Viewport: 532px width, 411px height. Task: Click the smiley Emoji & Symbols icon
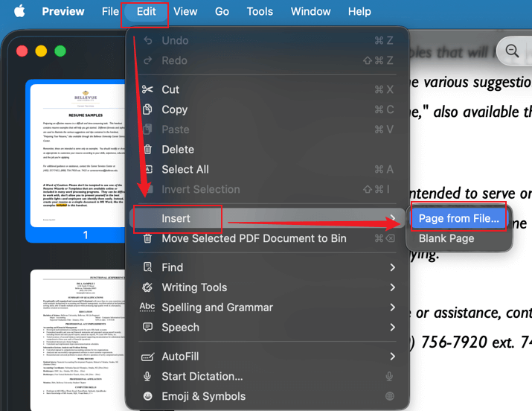coord(147,396)
